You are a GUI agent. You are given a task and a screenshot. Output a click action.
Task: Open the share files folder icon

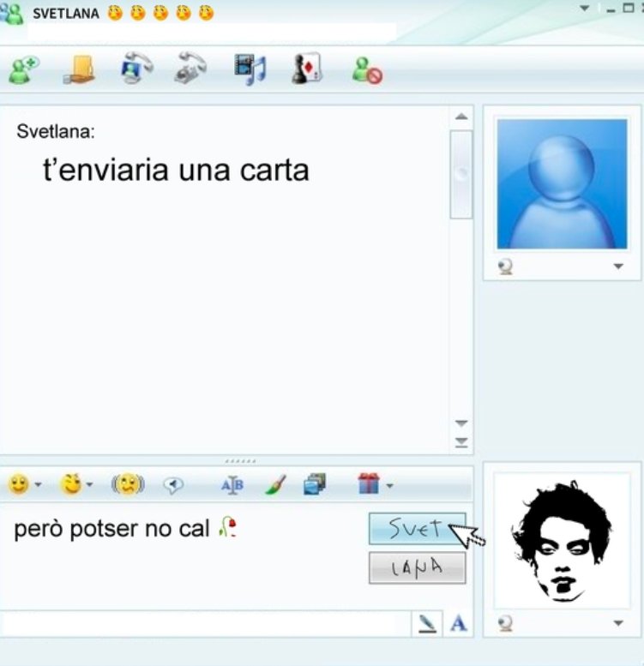point(80,69)
